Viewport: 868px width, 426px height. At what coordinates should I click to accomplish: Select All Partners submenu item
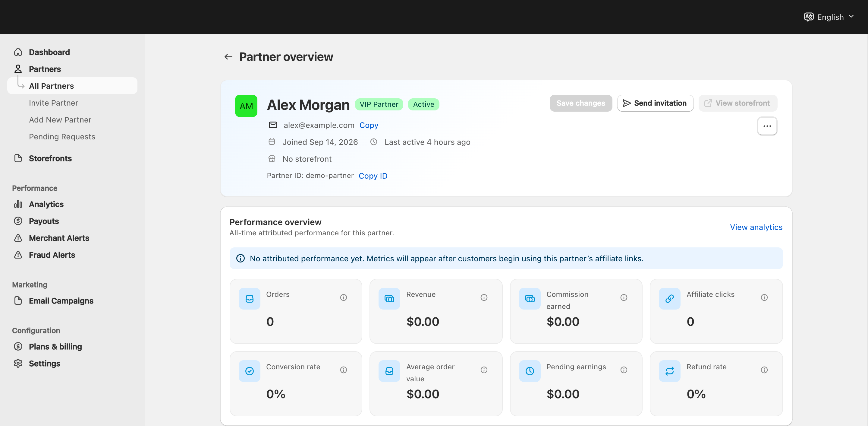point(72,86)
